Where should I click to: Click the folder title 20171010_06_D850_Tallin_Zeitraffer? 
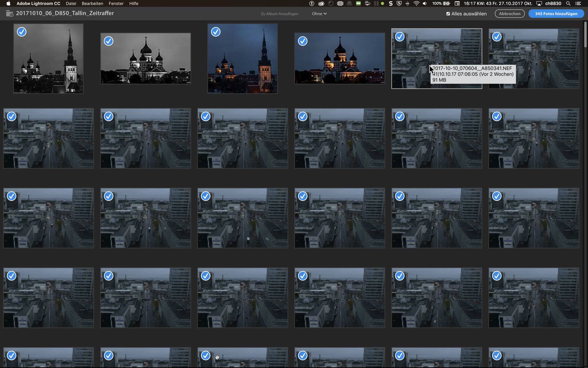click(x=65, y=13)
